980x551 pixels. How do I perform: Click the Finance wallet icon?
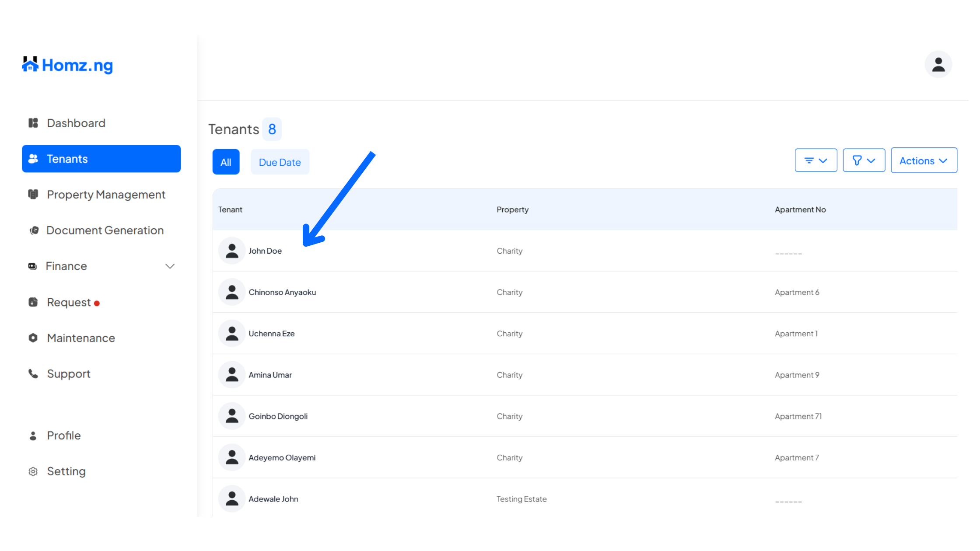[32, 266]
